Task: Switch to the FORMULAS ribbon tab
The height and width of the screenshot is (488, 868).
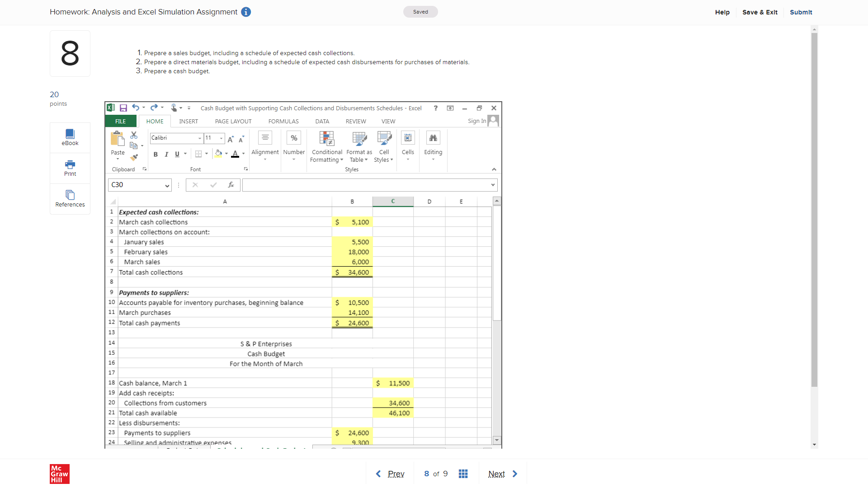Action: (x=283, y=122)
